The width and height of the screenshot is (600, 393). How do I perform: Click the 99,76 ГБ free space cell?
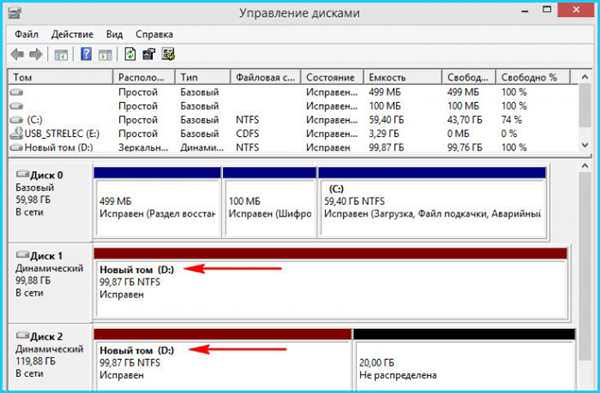click(x=465, y=147)
